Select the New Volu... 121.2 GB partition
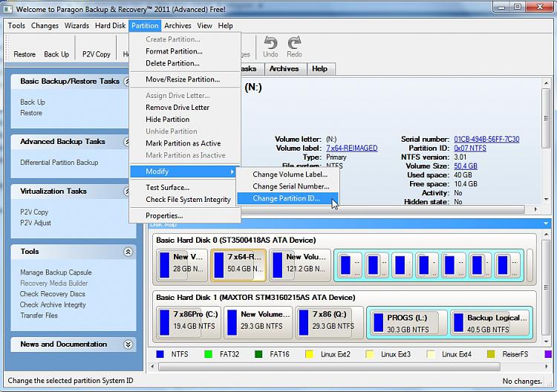 click(300, 265)
